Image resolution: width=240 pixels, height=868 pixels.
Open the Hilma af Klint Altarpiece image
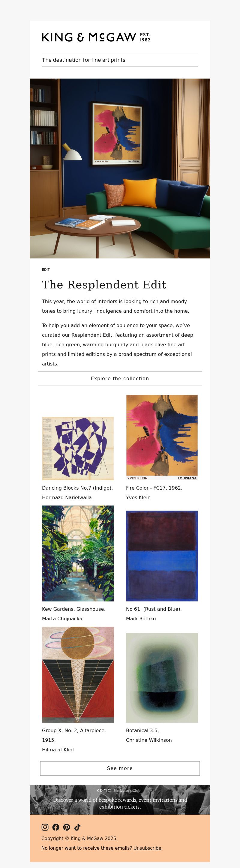[78, 675]
